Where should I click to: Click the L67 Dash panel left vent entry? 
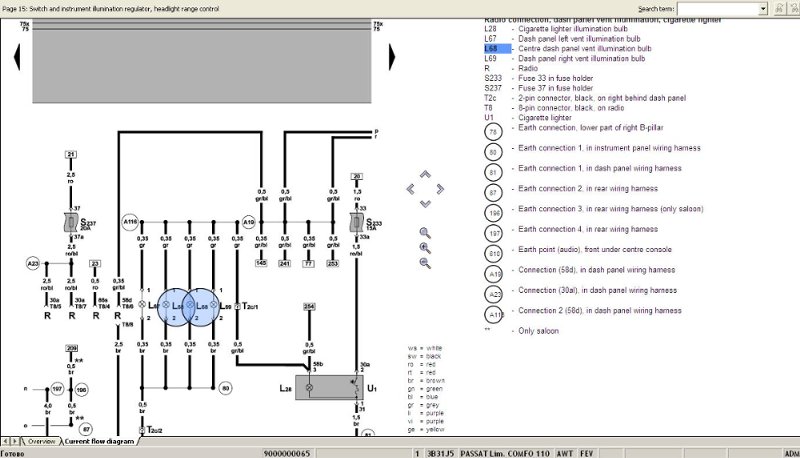562,39
